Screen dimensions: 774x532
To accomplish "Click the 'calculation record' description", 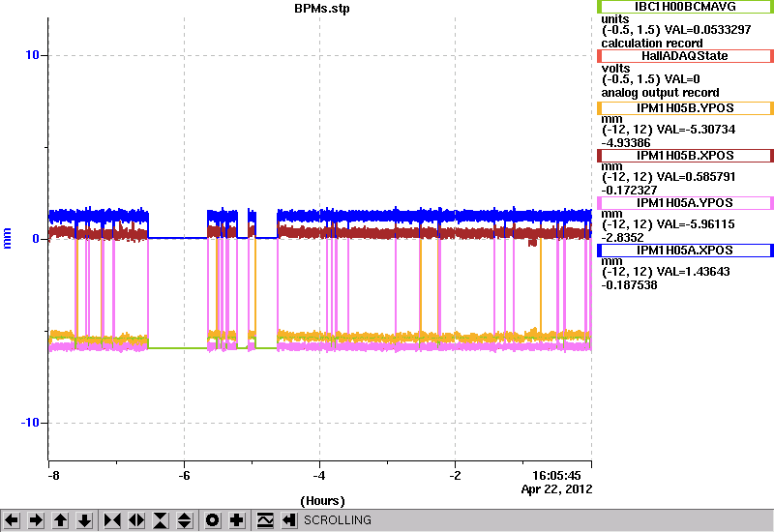I will pyautogui.click(x=651, y=43).
